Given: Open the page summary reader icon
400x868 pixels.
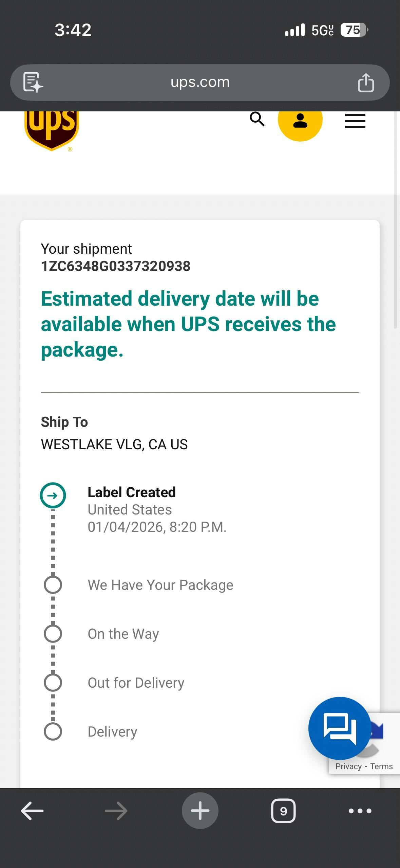Looking at the screenshot, I should pyautogui.click(x=33, y=82).
